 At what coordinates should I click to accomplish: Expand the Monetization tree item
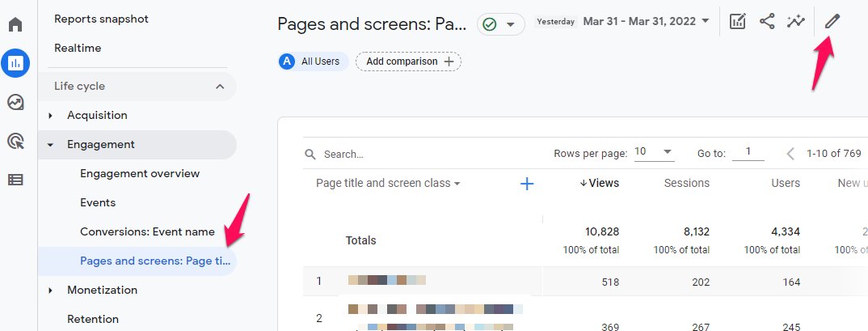click(x=50, y=290)
